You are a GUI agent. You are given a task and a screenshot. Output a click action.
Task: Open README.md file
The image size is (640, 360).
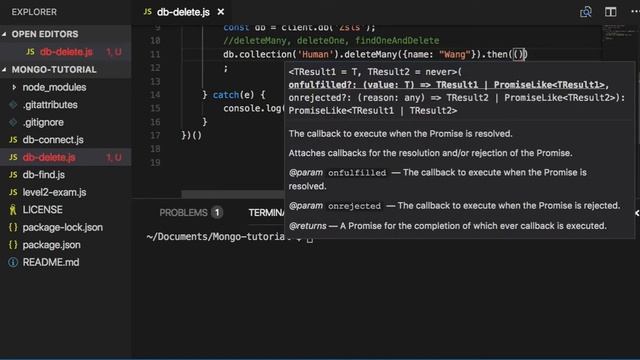[x=51, y=262]
